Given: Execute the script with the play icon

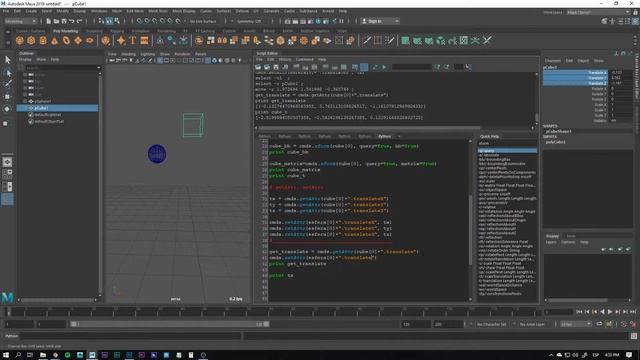Looking at the screenshot, I should (x=384, y=67).
